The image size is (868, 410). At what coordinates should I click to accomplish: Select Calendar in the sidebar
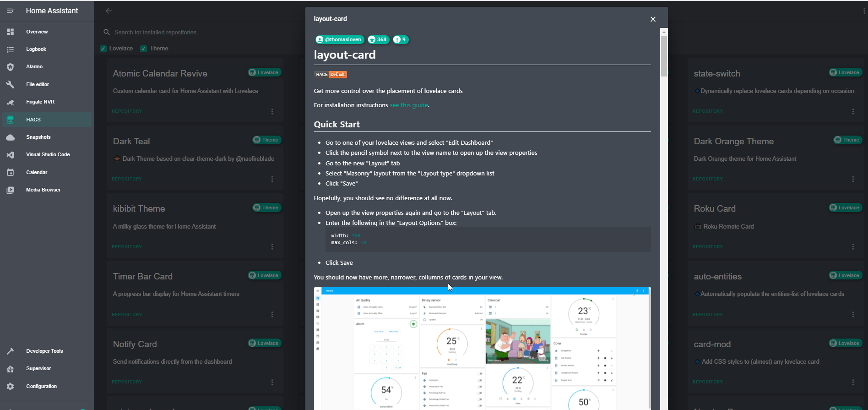coord(47,172)
